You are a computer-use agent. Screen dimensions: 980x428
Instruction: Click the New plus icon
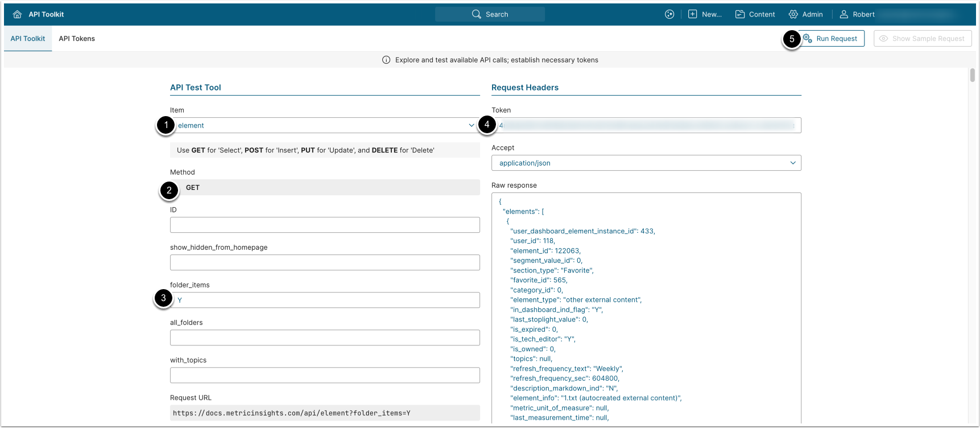click(692, 14)
